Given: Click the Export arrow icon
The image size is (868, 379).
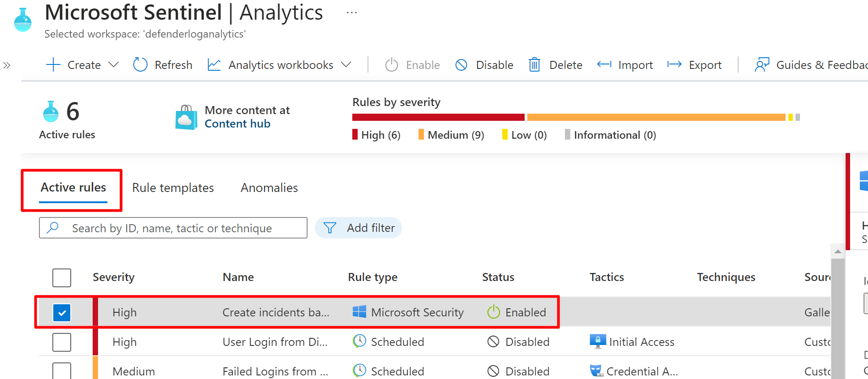Looking at the screenshot, I should coord(674,65).
